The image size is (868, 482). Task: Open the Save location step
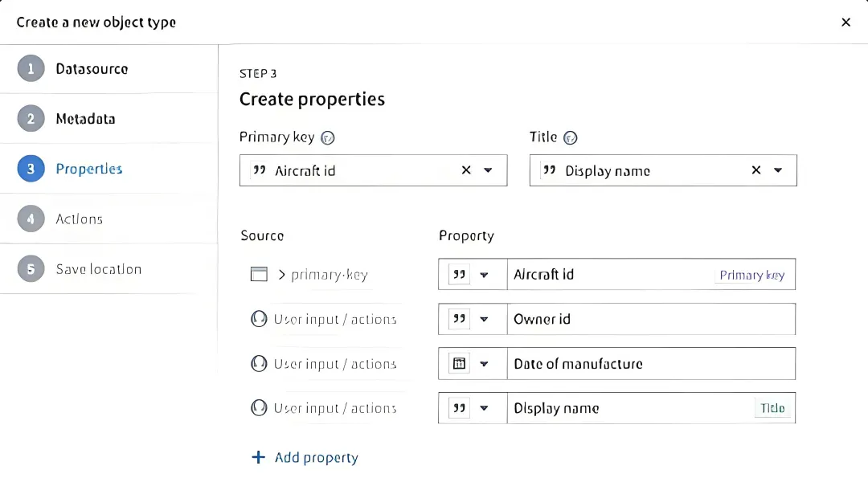(x=98, y=269)
